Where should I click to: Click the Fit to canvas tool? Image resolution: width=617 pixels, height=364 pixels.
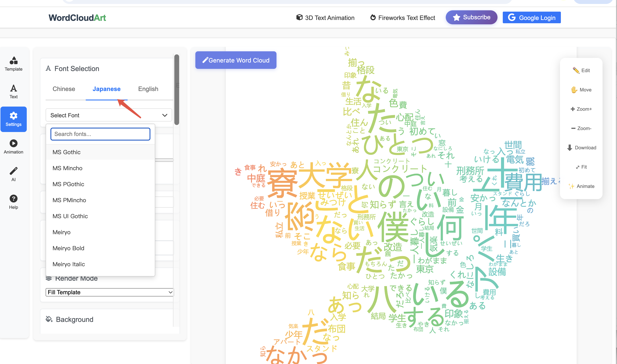point(581,167)
